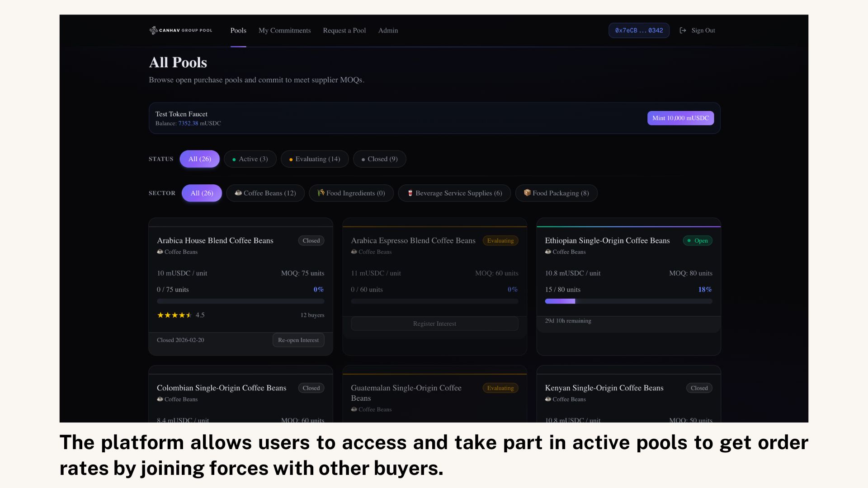The height and width of the screenshot is (488, 868).
Task: Click the Canhav Group Pool logo
Action: click(180, 30)
